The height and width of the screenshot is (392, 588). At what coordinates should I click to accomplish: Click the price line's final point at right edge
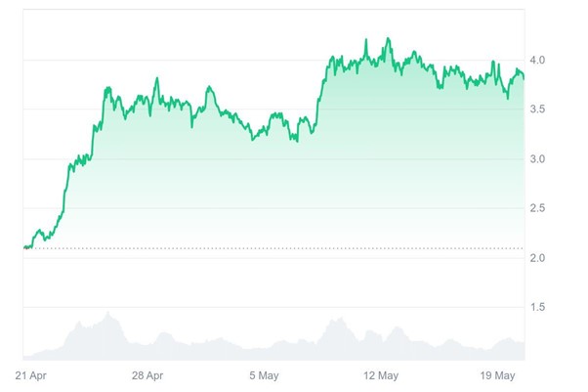point(524,76)
